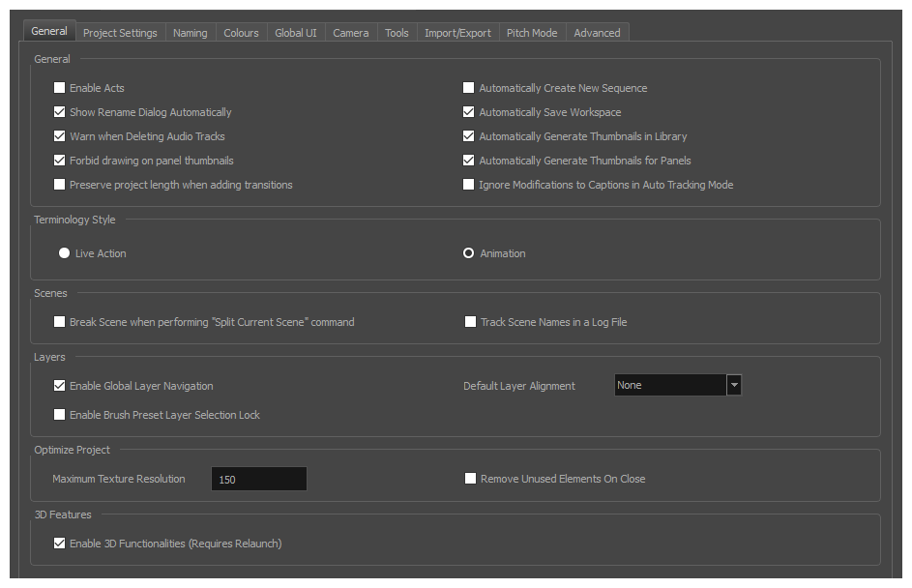Open the Global UI tab
Viewport: 912px width, 588px height.
(296, 33)
